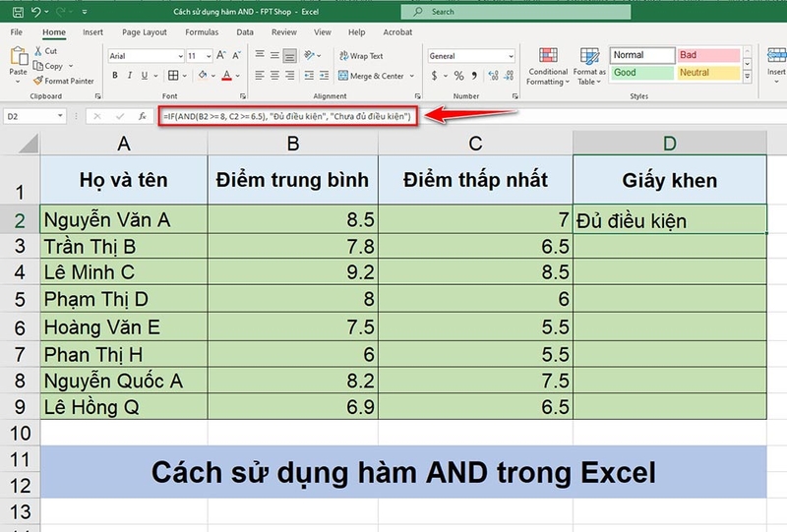Apply Comma Style format
This screenshot has height=532, width=787.
[x=474, y=76]
